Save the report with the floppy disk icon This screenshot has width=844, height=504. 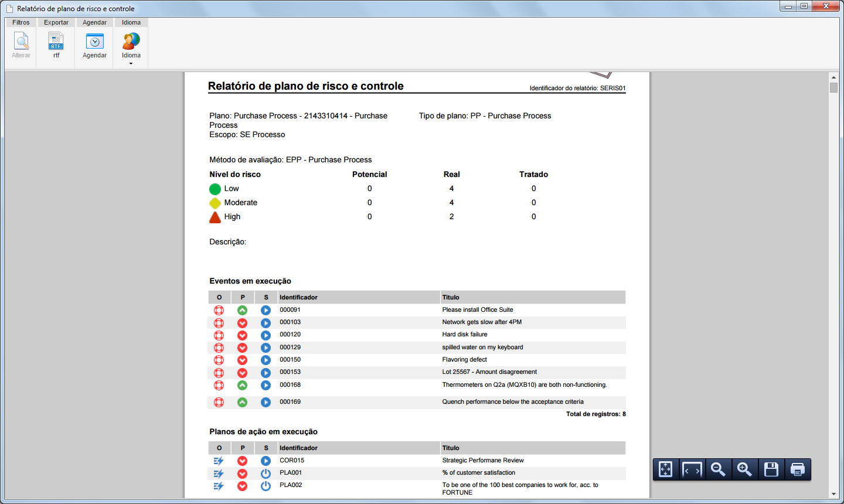[x=771, y=469]
